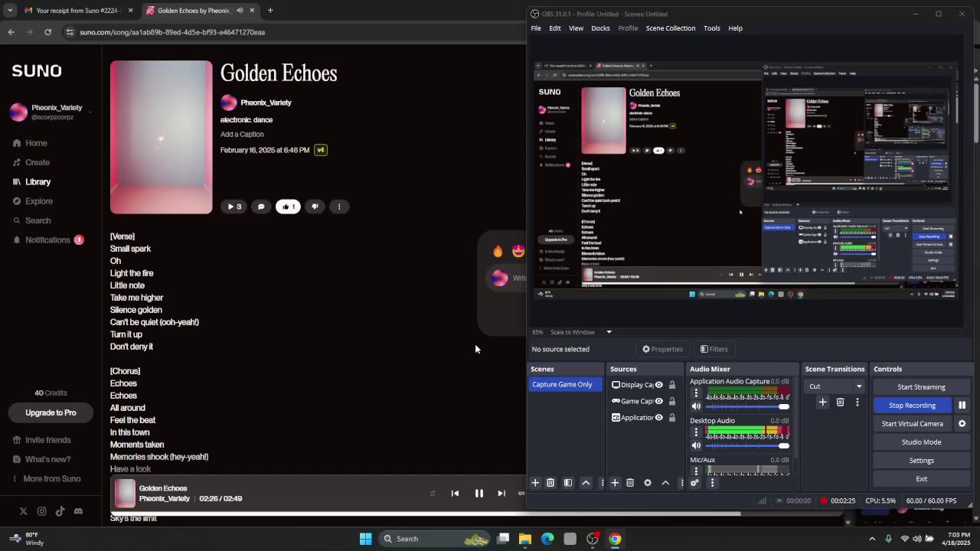The width and height of the screenshot is (980, 551).
Task: Click Start Streaming in OBS
Action: tap(921, 387)
